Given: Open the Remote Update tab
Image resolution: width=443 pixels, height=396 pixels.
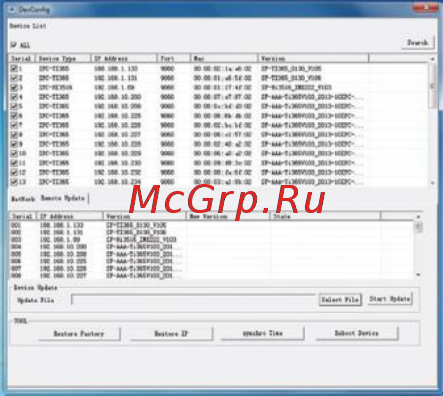Looking at the screenshot, I should (63, 198).
